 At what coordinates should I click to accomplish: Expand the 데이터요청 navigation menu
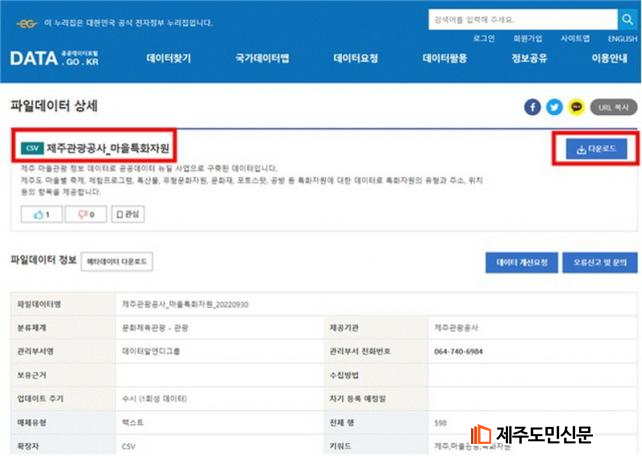pyautogui.click(x=356, y=59)
